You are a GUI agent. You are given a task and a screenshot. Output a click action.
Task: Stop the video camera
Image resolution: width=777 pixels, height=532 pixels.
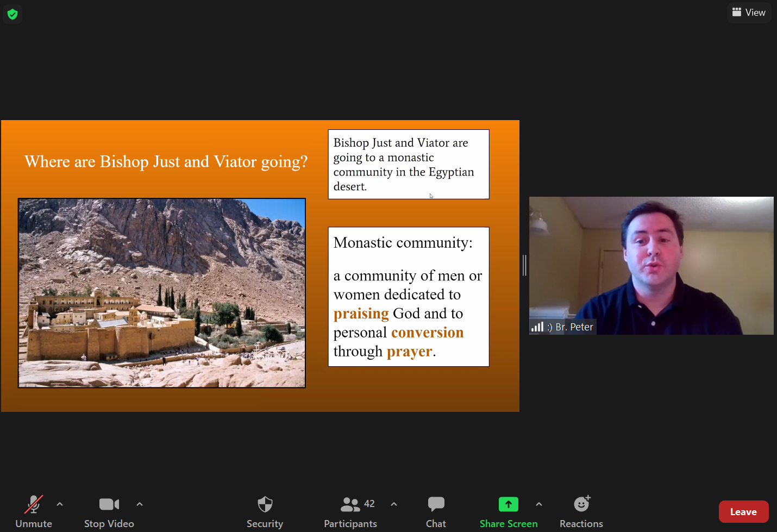click(x=109, y=511)
